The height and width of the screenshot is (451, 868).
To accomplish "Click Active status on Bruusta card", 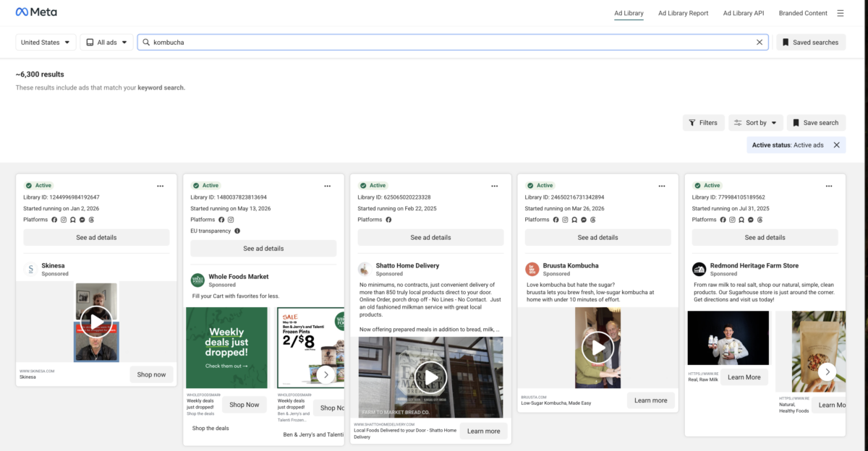I will (540, 186).
